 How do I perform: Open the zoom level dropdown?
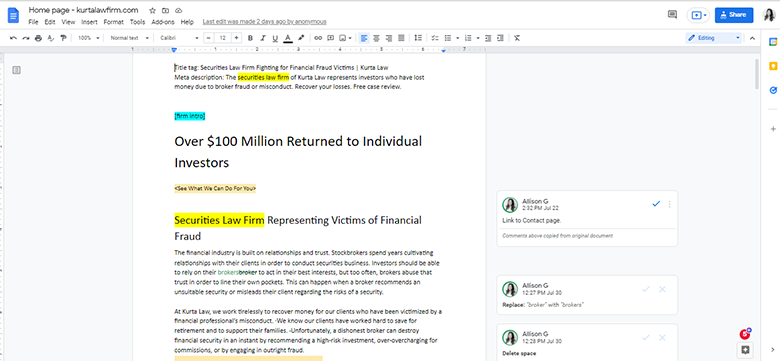tap(89, 38)
